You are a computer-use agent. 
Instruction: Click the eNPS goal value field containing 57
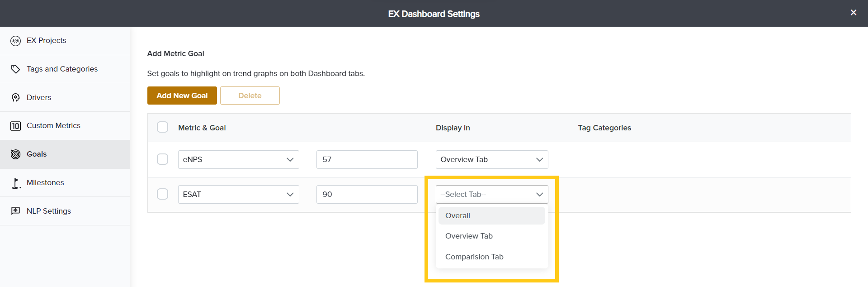[367, 159]
